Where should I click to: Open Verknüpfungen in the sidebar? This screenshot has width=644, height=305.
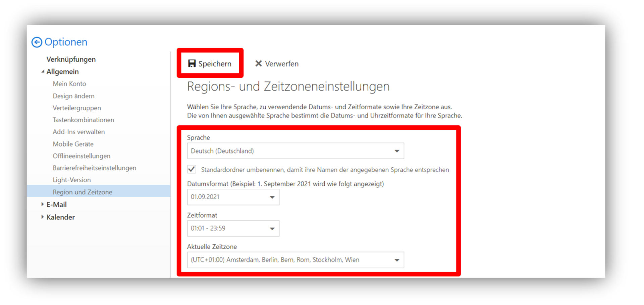coord(71,59)
